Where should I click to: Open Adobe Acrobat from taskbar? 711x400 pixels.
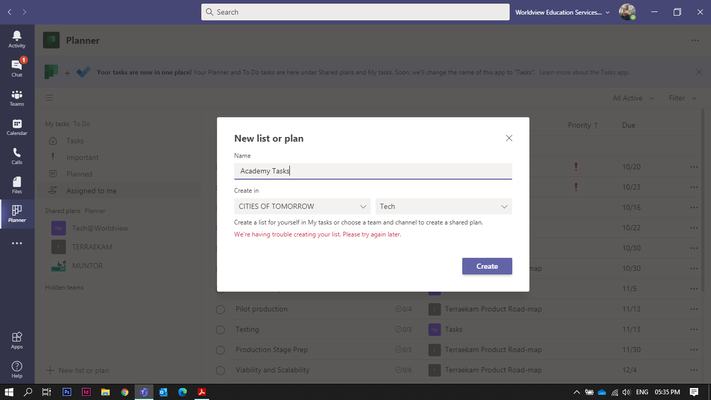pos(202,392)
